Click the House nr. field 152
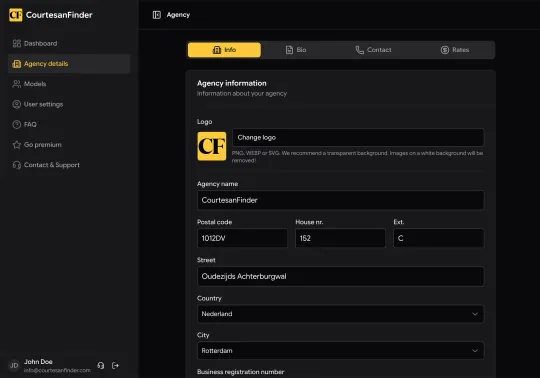The width and height of the screenshot is (540, 378). 340,238
